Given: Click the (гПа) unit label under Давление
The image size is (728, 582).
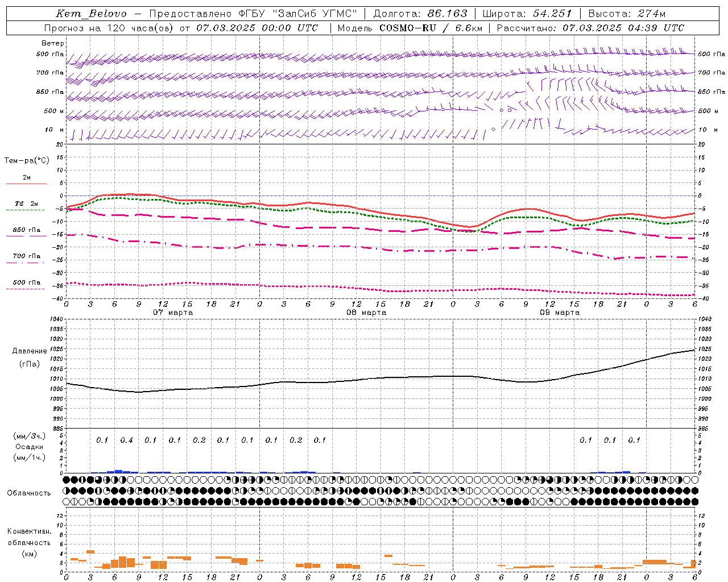Looking at the screenshot, I should 30,364.
